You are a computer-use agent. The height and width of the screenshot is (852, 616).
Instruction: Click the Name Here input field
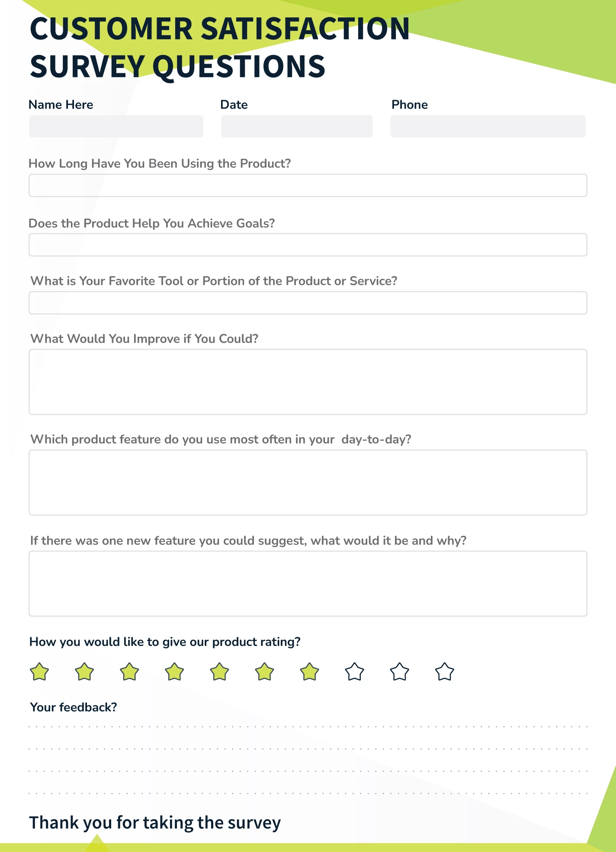[x=116, y=126]
